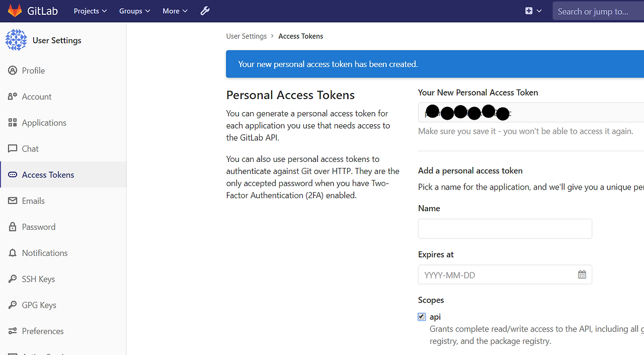
Task: Follow the User Settings breadcrumb link
Action: 246,36
